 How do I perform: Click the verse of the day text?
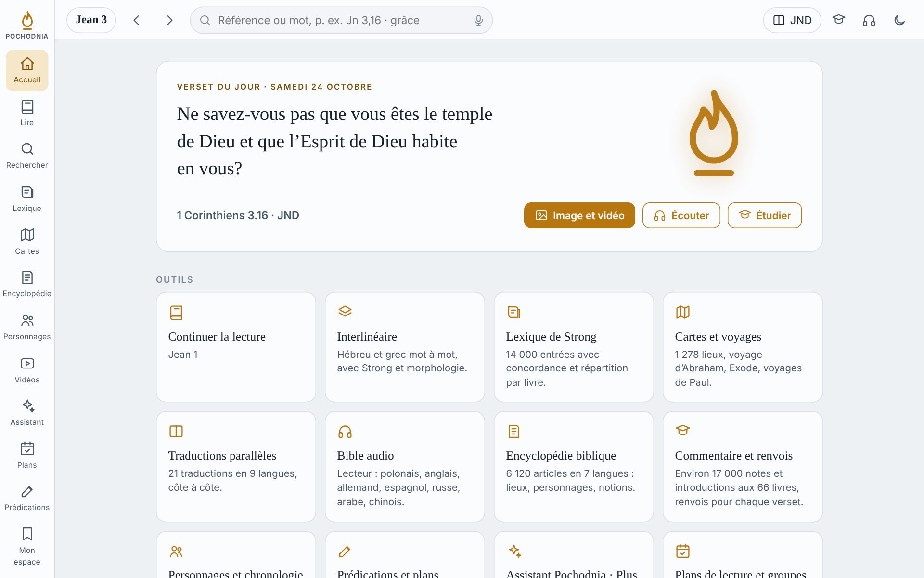(334, 141)
